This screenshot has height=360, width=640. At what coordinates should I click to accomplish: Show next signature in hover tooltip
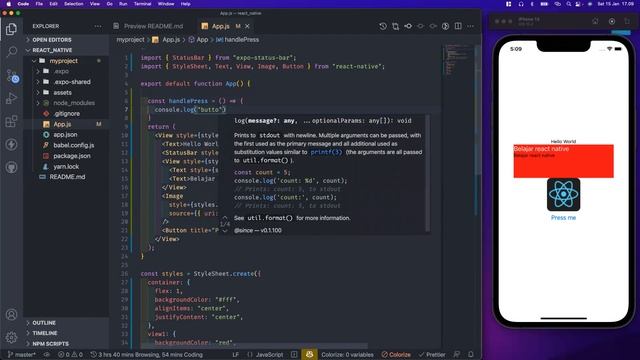[225, 231]
